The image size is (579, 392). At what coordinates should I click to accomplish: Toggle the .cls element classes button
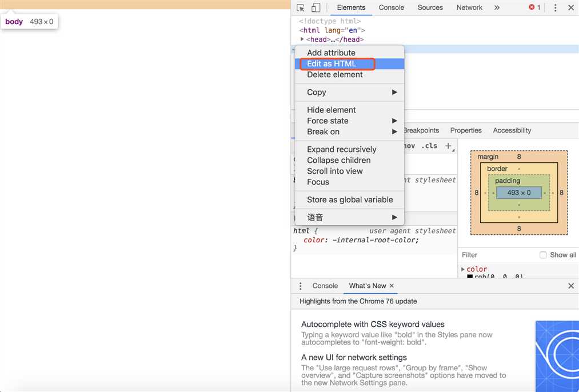429,146
